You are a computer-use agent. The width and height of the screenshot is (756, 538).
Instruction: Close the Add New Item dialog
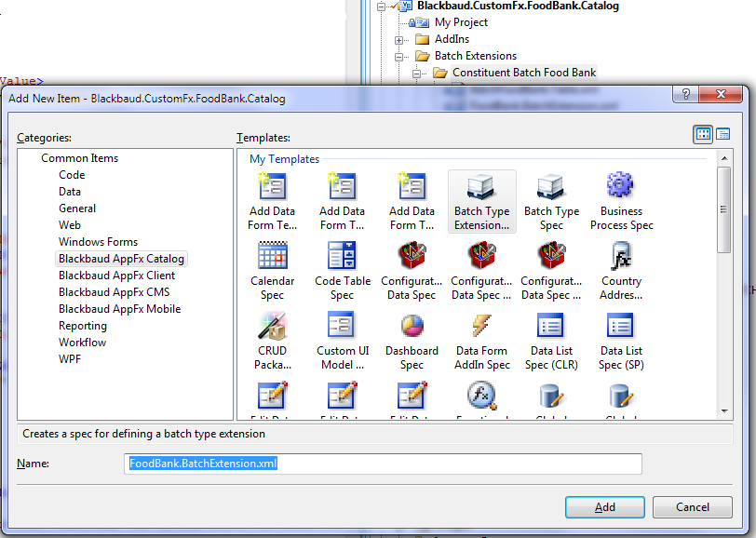[721, 93]
